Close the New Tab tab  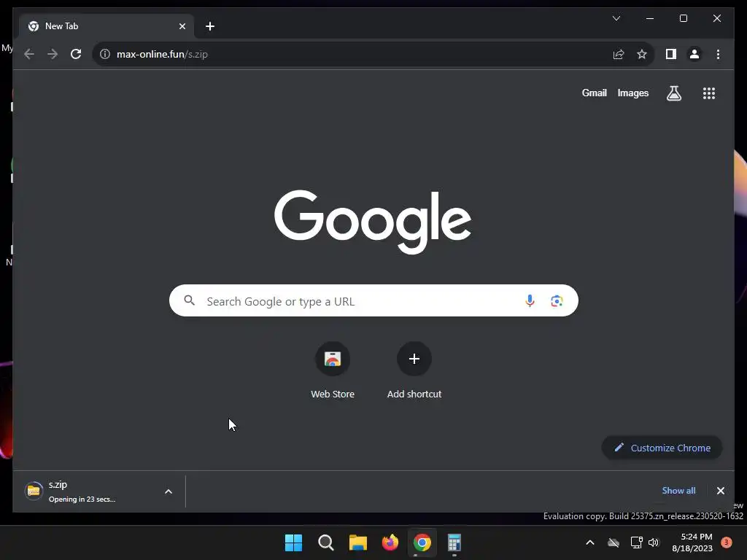click(182, 26)
